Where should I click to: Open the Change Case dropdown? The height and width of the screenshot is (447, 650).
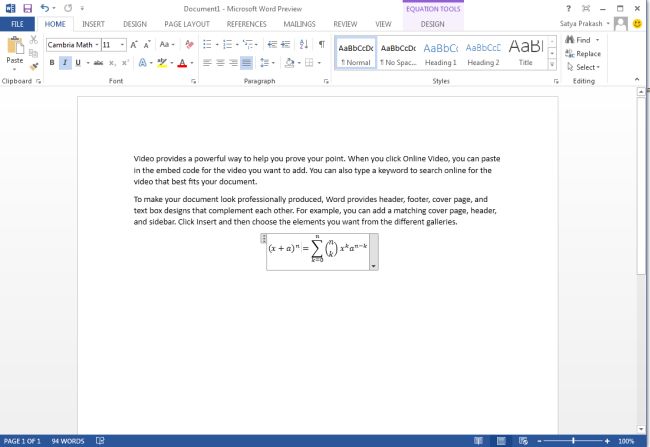click(167, 44)
